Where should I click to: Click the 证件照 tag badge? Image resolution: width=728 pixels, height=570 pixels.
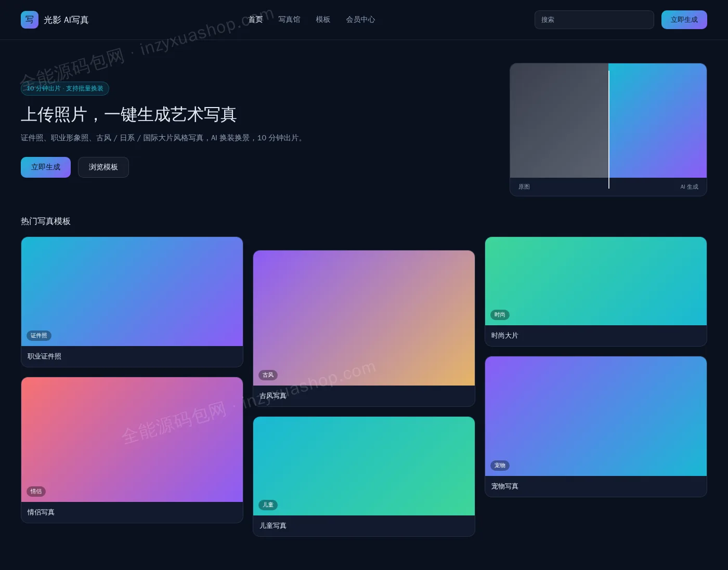39,336
